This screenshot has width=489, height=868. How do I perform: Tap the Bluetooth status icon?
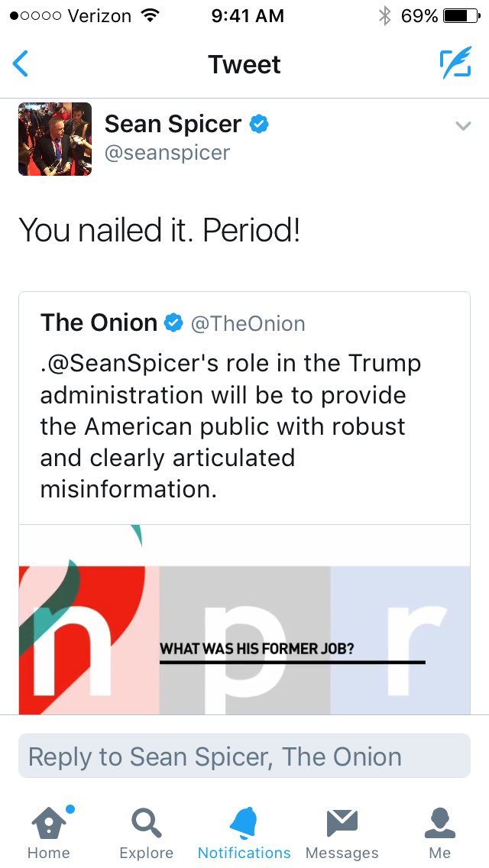pos(385,15)
